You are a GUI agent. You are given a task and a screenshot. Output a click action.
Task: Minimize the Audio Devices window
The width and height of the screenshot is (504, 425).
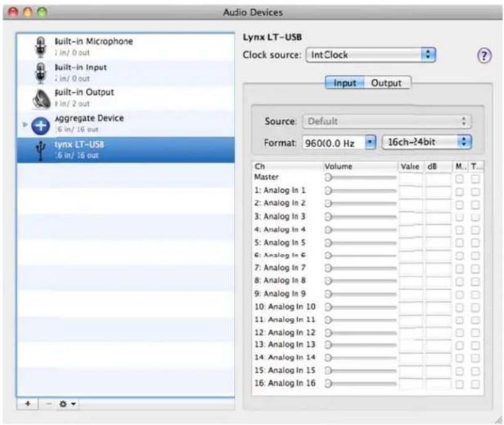pyautogui.click(x=28, y=12)
